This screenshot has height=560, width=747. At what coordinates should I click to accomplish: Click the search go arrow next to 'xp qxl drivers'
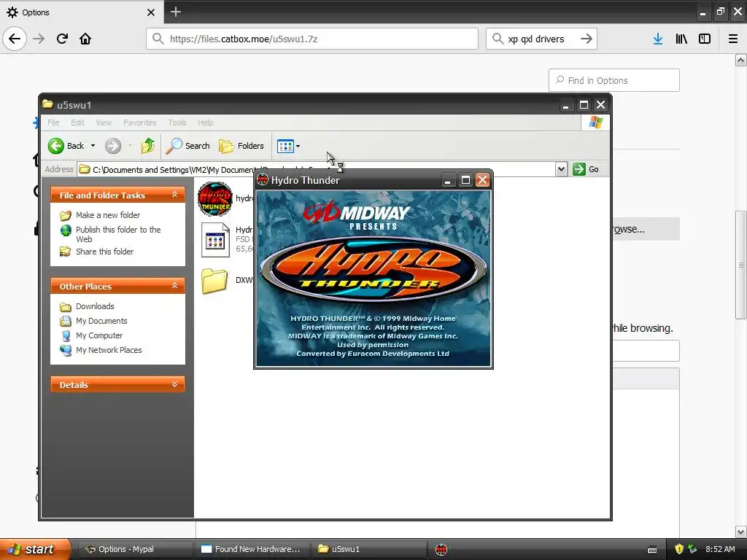[587, 39]
